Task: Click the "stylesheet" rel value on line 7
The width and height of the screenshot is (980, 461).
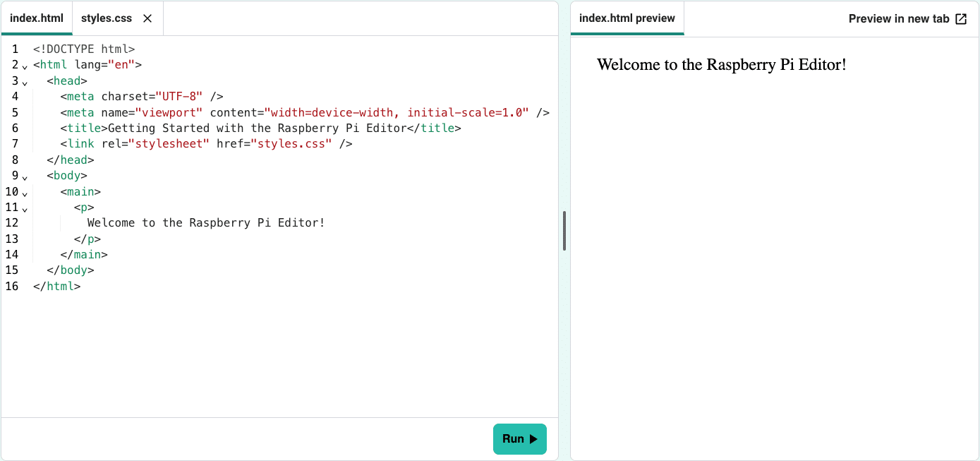Action: pos(169,144)
